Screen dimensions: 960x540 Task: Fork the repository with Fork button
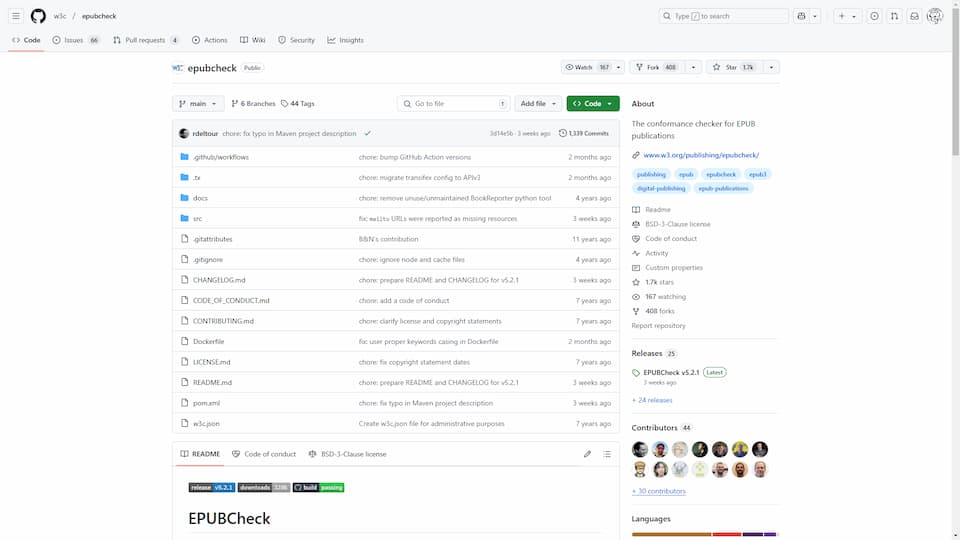pos(657,67)
